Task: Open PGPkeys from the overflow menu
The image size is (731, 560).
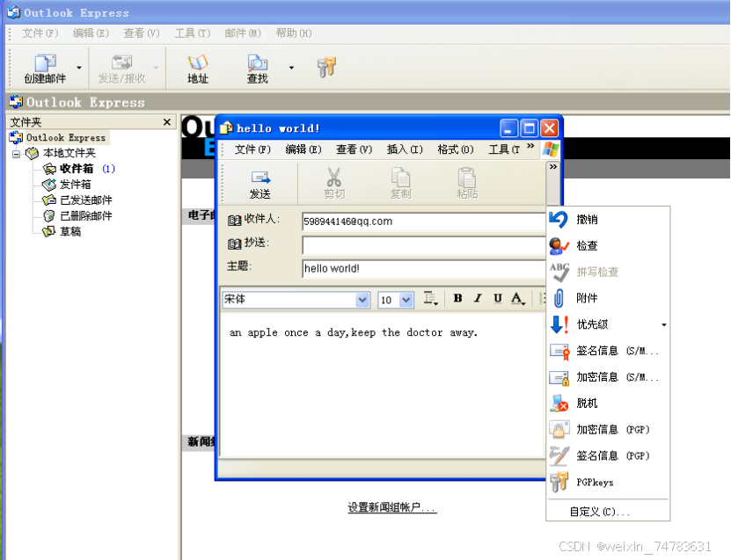Action: (608, 482)
